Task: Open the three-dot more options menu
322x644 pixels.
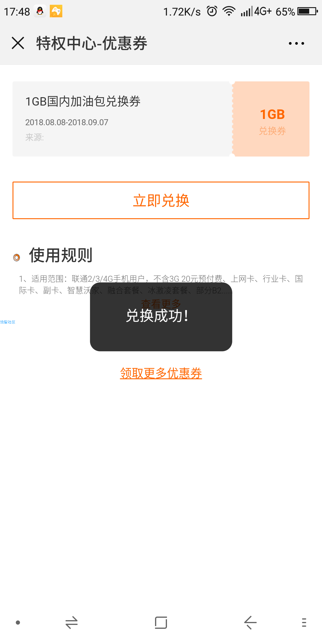Action: tap(296, 43)
